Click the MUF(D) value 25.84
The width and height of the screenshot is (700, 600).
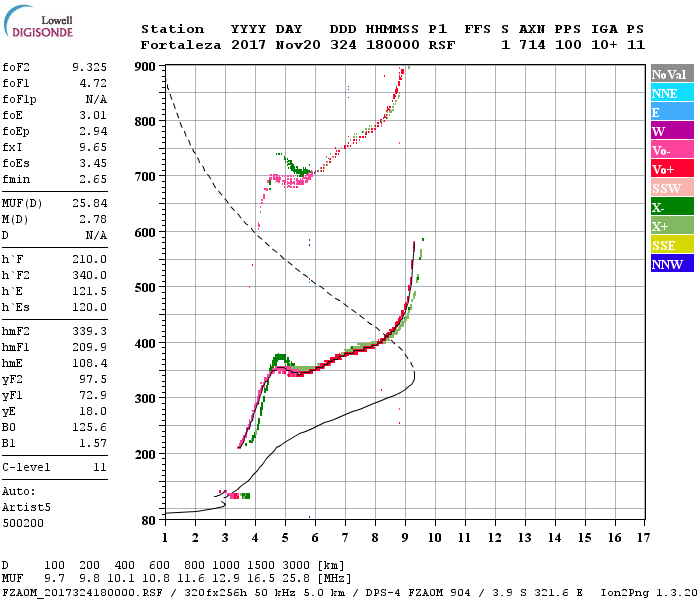pos(90,204)
